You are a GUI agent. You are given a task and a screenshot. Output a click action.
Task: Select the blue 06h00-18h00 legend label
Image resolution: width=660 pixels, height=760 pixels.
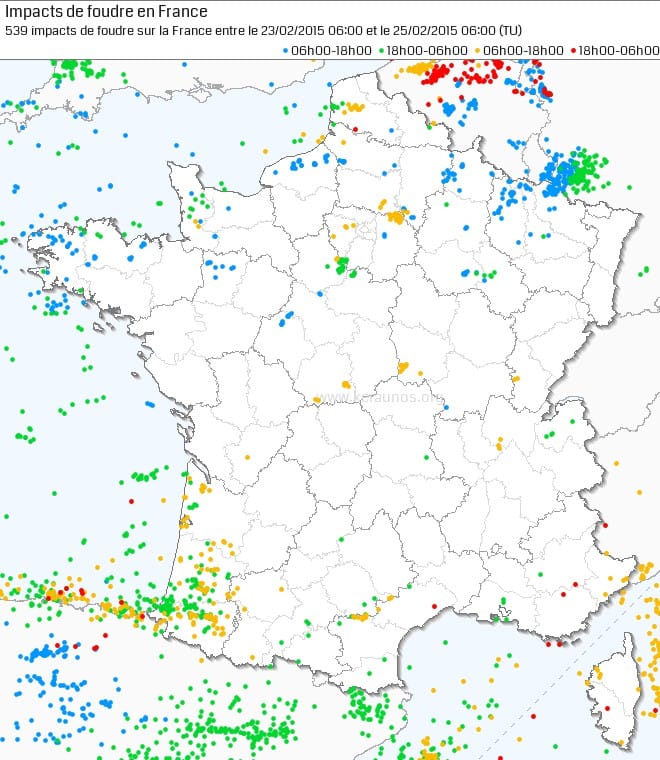point(330,48)
